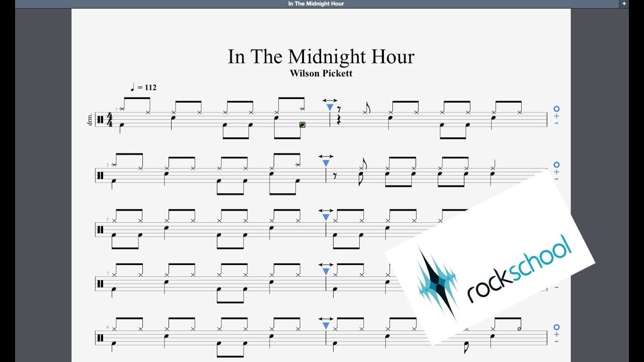Click the percussion clef on the first staff

(x=100, y=120)
